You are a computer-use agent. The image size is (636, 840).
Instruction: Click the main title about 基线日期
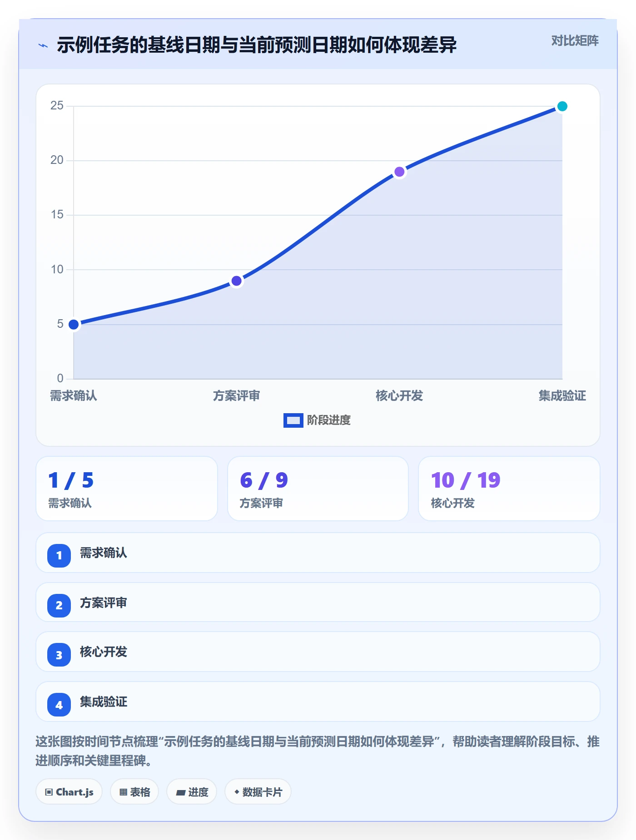click(257, 45)
